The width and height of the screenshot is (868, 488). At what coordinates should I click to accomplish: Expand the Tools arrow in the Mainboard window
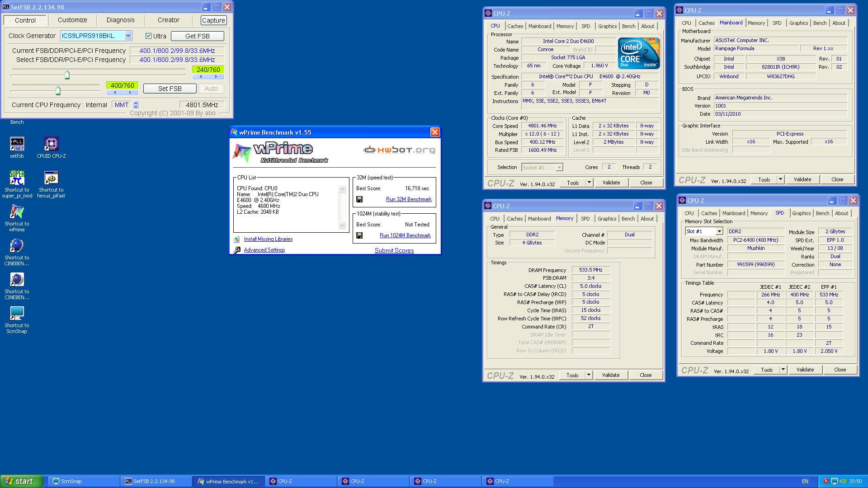780,179
